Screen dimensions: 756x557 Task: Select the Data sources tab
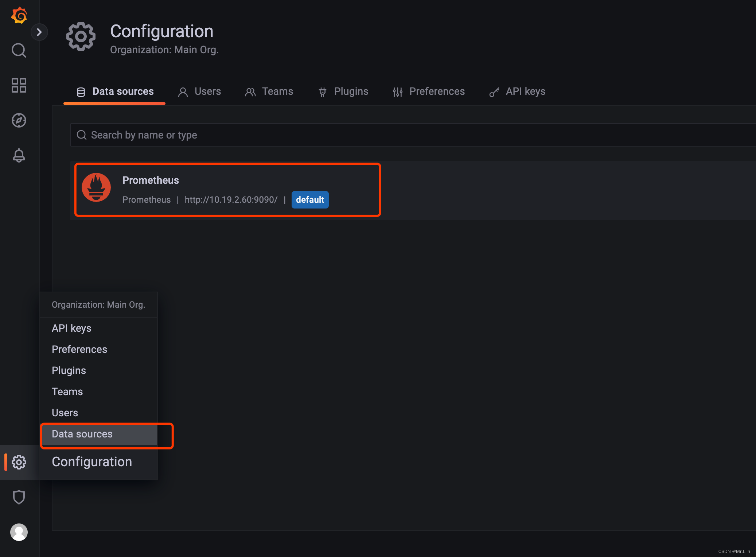(115, 91)
